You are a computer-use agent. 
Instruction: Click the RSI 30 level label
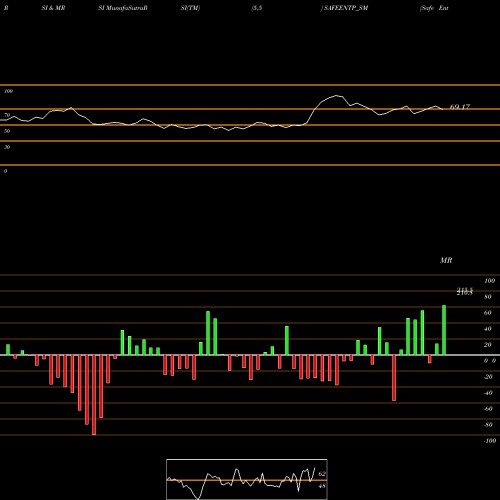click(x=7, y=147)
